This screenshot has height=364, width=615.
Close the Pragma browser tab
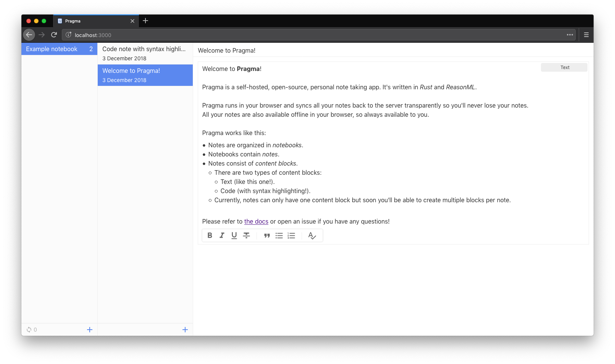pos(132,21)
